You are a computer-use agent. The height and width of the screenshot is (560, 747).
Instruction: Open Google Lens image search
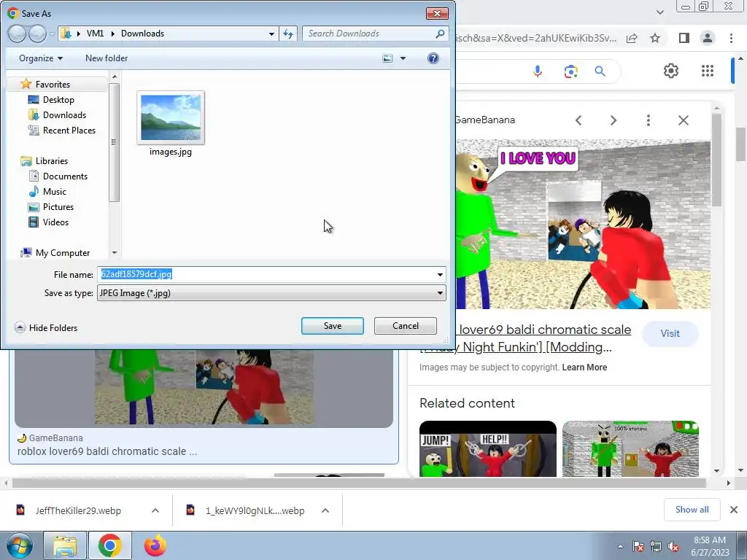pyautogui.click(x=570, y=71)
